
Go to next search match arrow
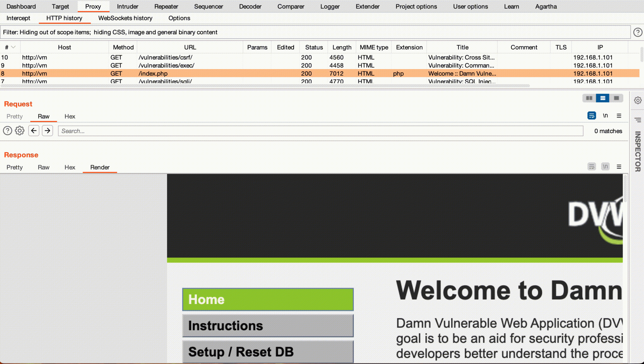pos(47,131)
